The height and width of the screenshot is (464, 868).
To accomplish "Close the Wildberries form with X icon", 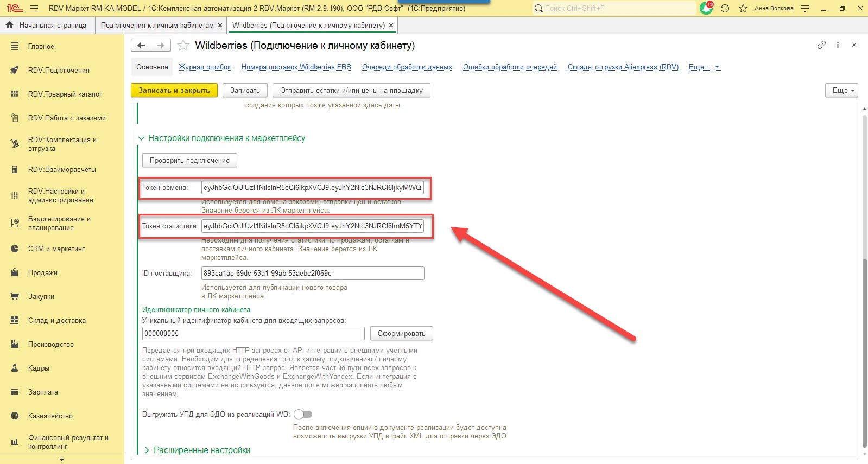I will 854,45.
